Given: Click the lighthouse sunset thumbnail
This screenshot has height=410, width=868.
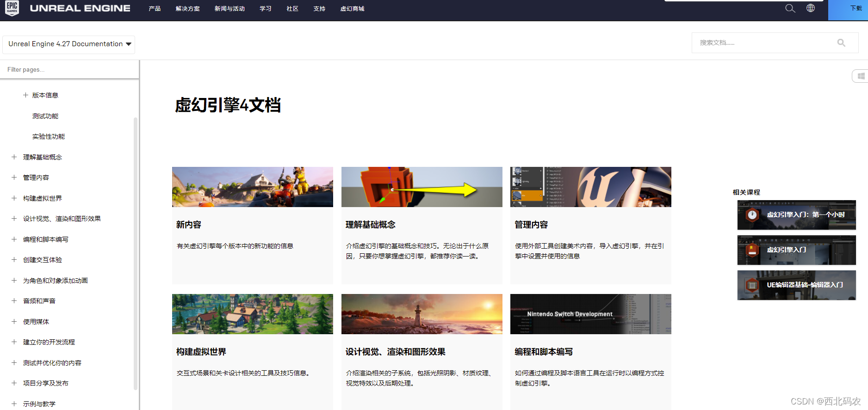Looking at the screenshot, I should click(x=422, y=314).
